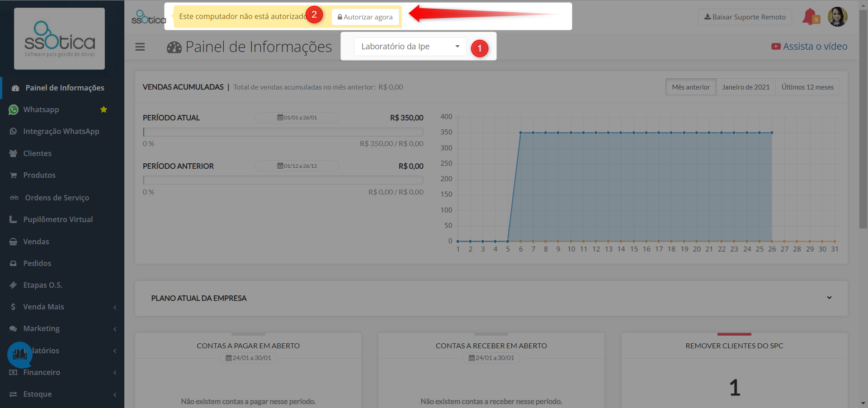Click the Vendas basket icon
The width and height of the screenshot is (868, 408).
coord(14,242)
